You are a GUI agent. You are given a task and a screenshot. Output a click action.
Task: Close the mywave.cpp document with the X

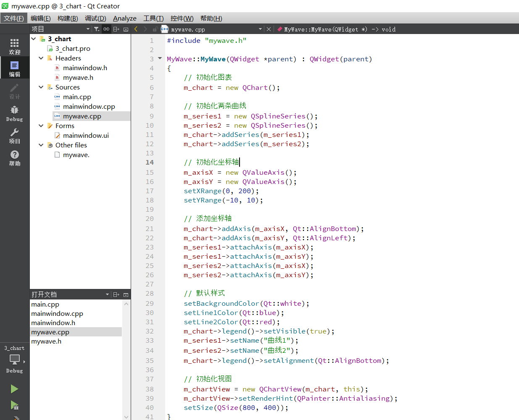(x=269, y=29)
